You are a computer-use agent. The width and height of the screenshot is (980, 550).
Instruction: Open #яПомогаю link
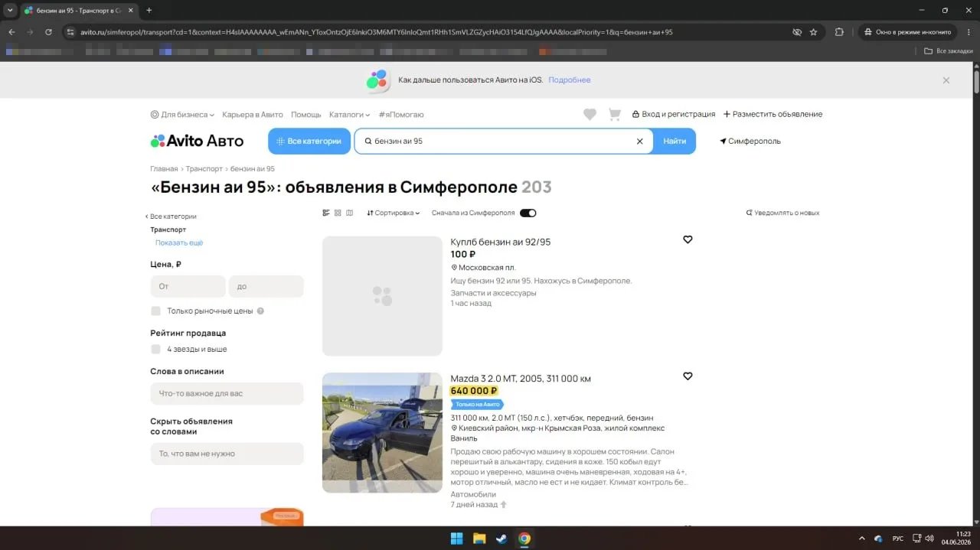coord(401,115)
